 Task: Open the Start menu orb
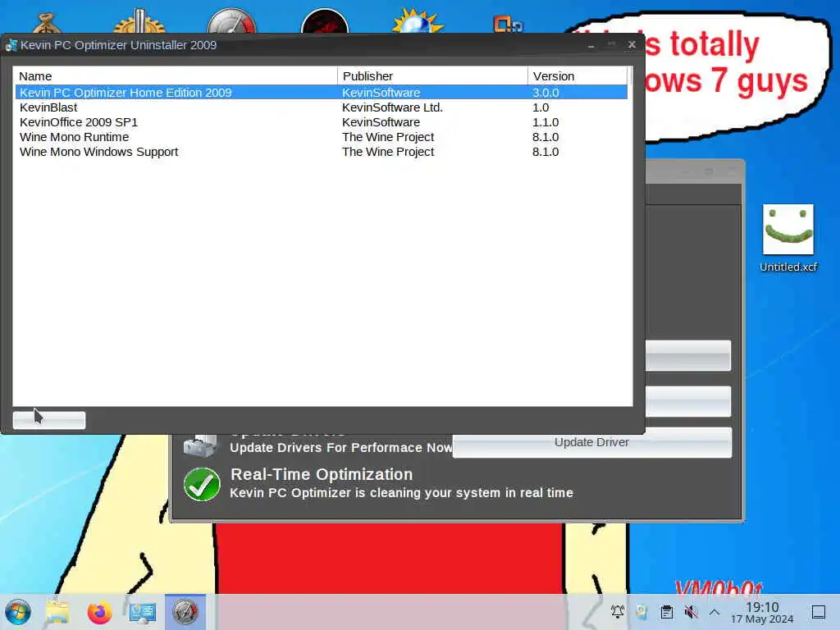click(x=18, y=612)
